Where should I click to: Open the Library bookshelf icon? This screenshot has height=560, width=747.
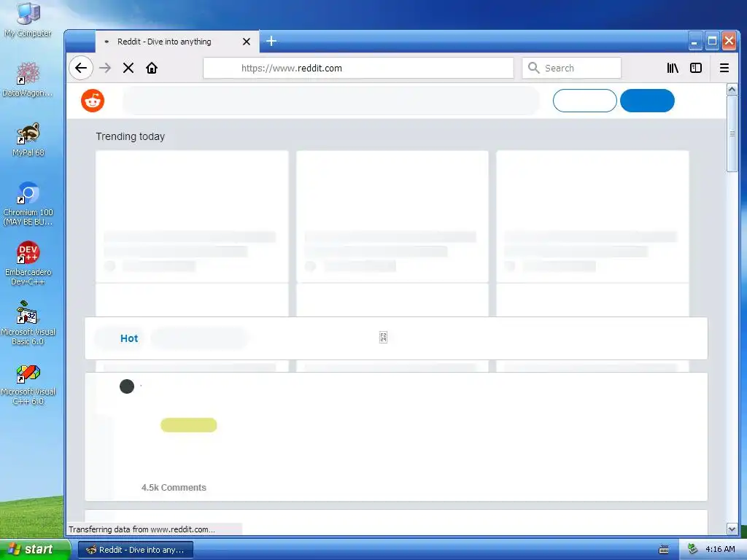[x=673, y=68]
